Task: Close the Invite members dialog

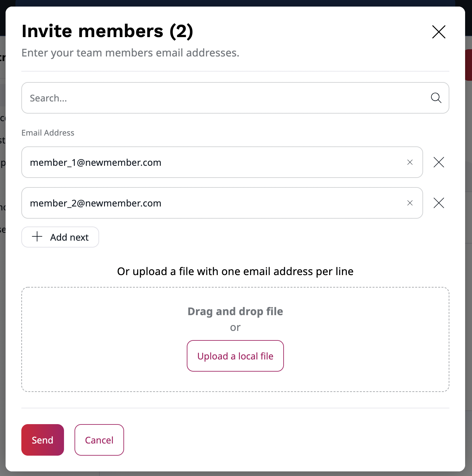Action: click(x=439, y=32)
